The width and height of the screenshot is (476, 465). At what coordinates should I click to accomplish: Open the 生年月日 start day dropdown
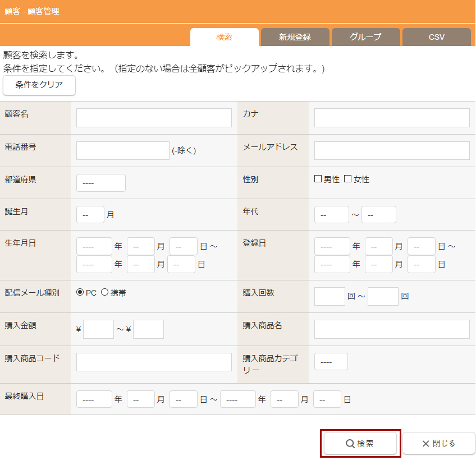pyautogui.click(x=184, y=246)
